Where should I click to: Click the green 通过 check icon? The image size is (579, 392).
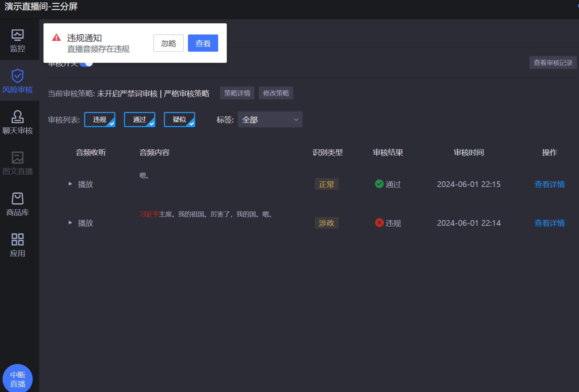(x=379, y=184)
